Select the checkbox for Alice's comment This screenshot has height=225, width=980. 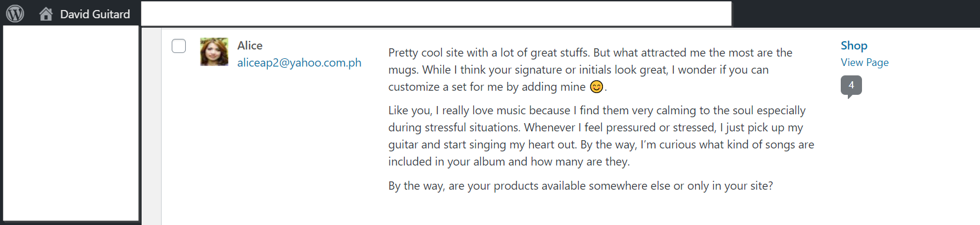(x=179, y=46)
